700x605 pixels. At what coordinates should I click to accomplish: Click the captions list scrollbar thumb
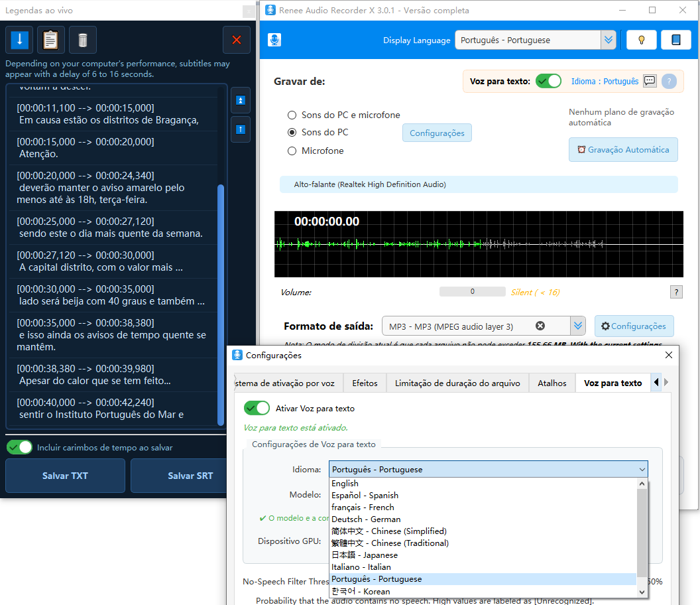coord(221,304)
